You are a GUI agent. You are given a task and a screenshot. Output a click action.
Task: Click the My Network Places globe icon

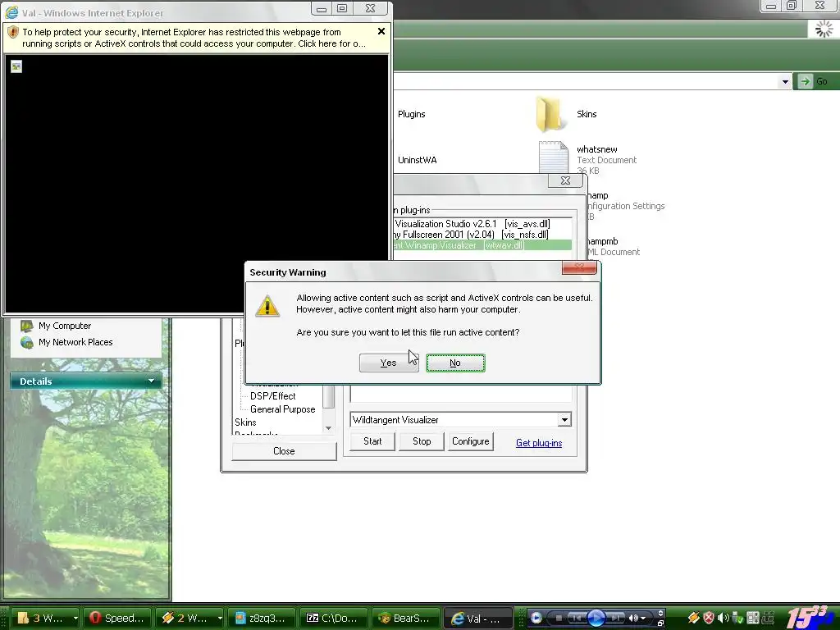point(27,342)
